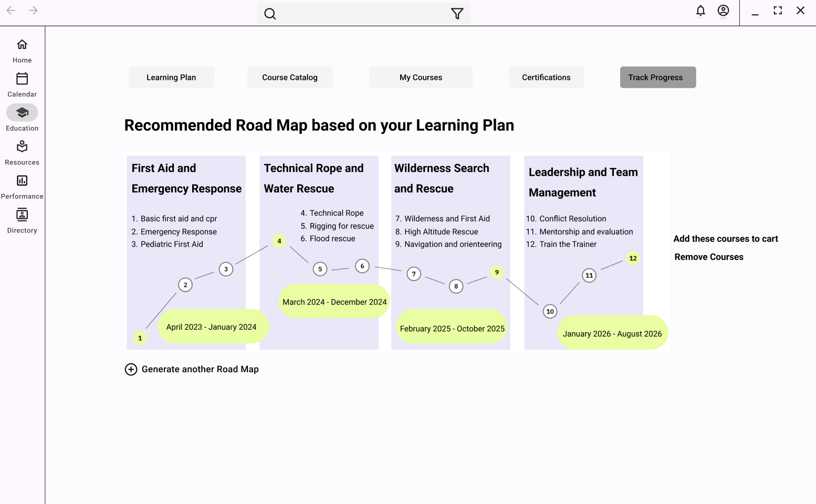
Task: Open the Resources sidebar icon
Action: coord(22,146)
